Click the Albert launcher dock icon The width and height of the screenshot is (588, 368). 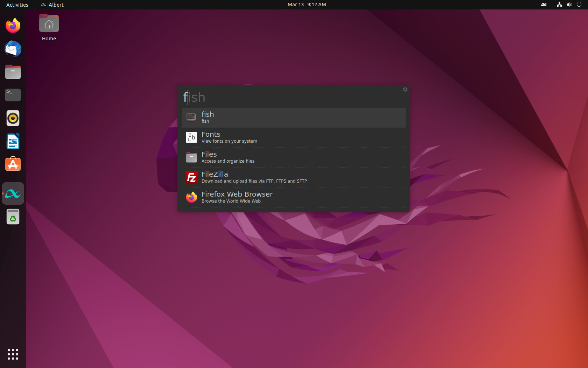click(x=13, y=193)
